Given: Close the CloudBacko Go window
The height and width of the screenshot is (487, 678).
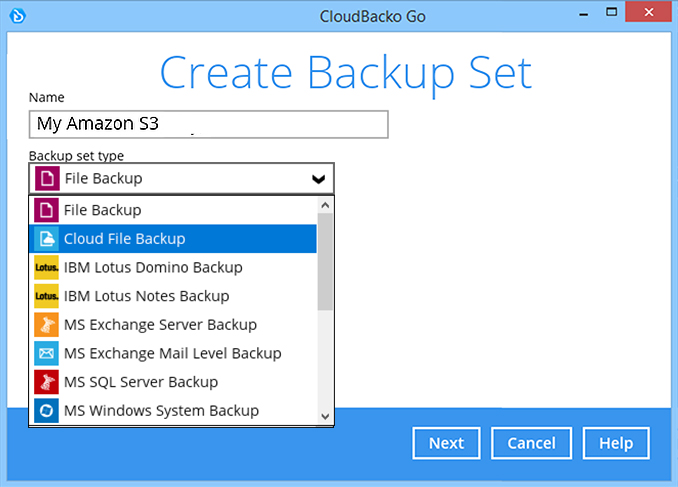Looking at the screenshot, I should [x=649, y=12].
